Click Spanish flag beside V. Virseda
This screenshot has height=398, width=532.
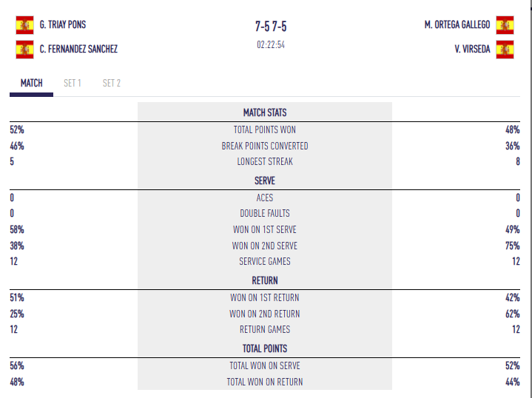click(505, 50)
